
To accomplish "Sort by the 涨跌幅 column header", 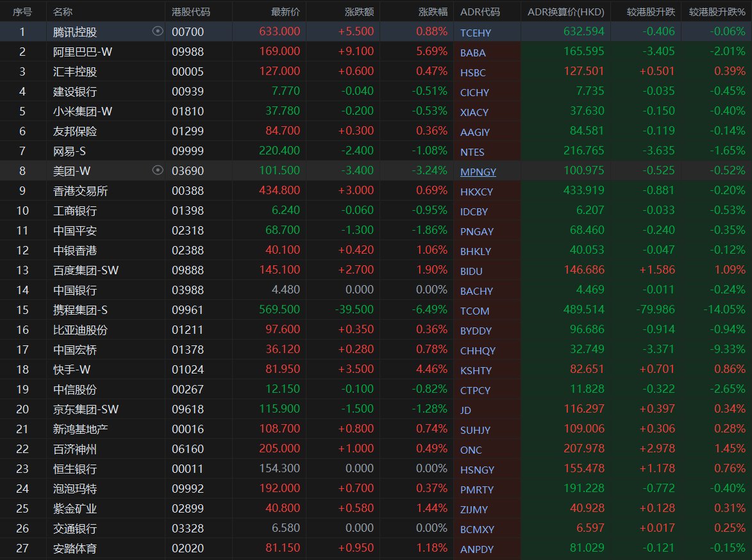I will 433,12.
